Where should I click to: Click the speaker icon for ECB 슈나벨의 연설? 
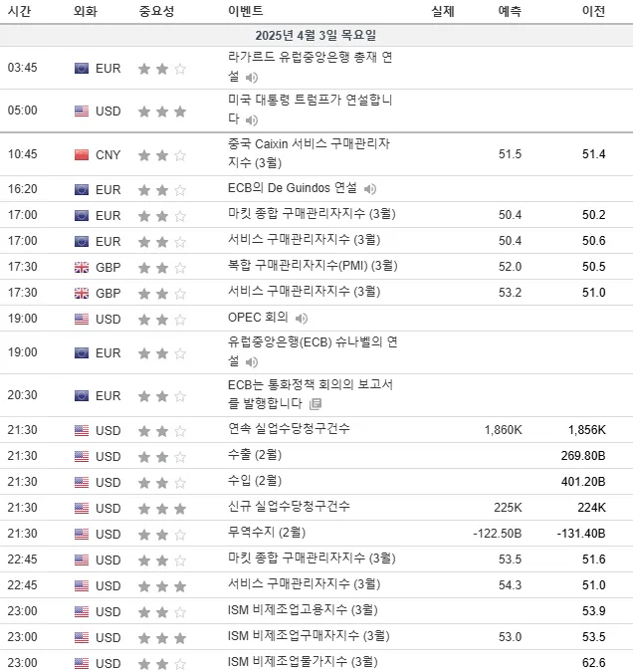(252, 362)
